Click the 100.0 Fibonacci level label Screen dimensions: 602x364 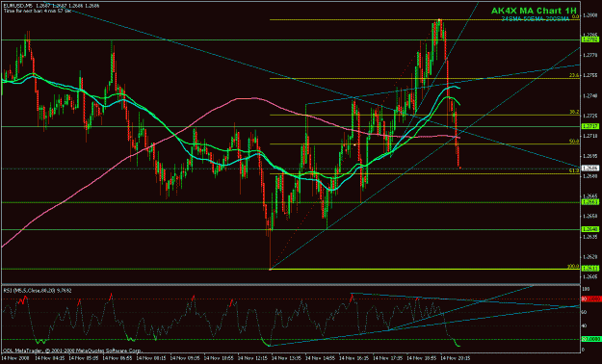(573, 266)
